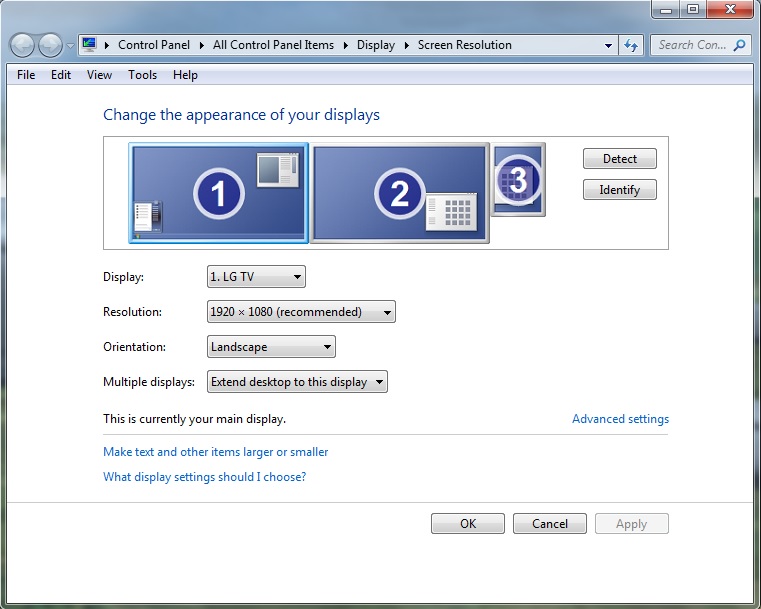Open the Tools menu
Screen dimensions: 761x609
coord(142,75)
